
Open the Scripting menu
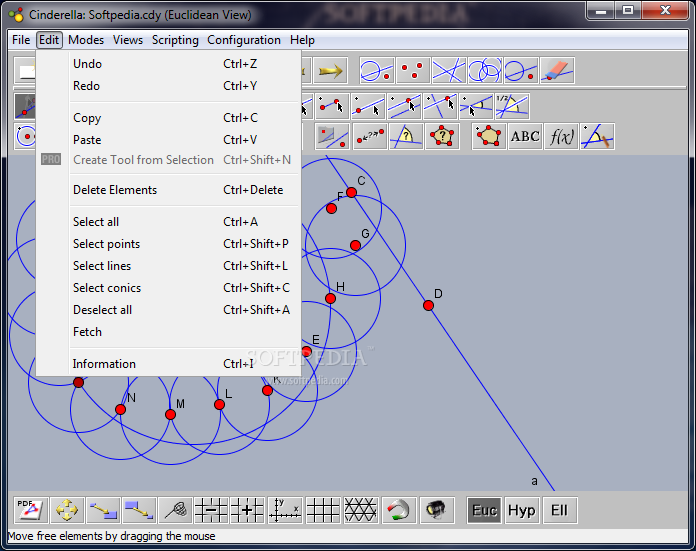tap(175, 40)
